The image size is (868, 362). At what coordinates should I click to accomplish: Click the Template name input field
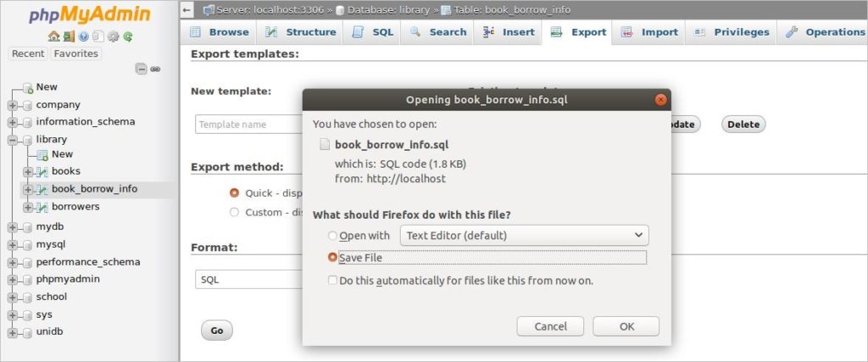point(248,125)
